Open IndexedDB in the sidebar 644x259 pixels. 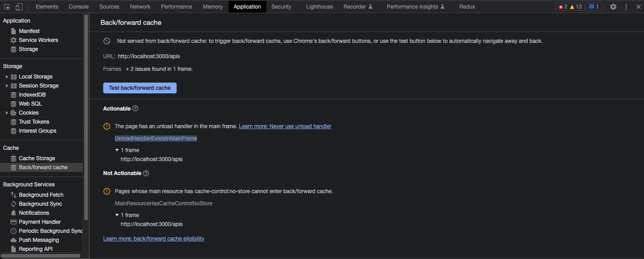32,95
